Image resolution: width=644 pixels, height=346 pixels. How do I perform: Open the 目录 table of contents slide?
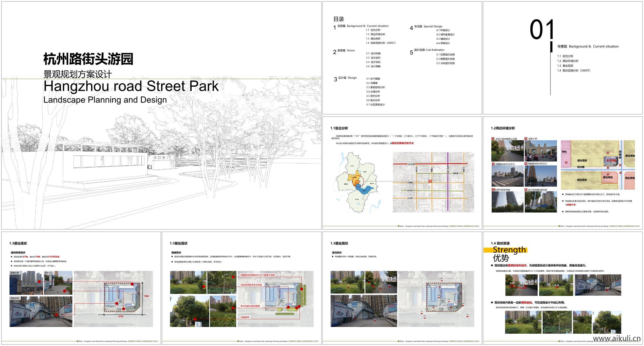click(402, 58)
